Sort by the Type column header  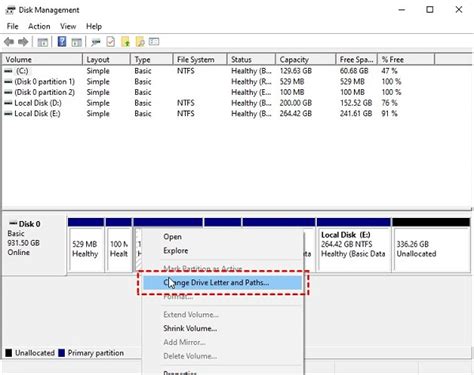pyautogui.click(x=152, y=60)
